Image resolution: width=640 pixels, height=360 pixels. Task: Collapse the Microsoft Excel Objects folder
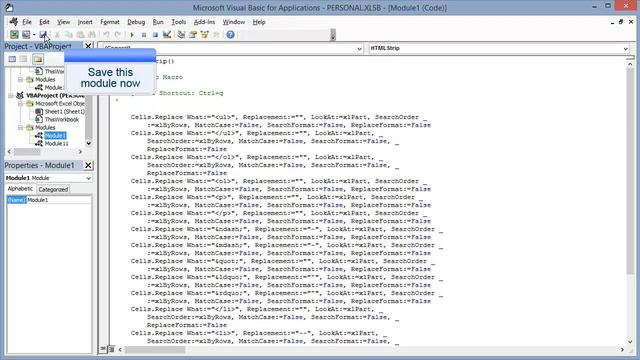(20, 104)
